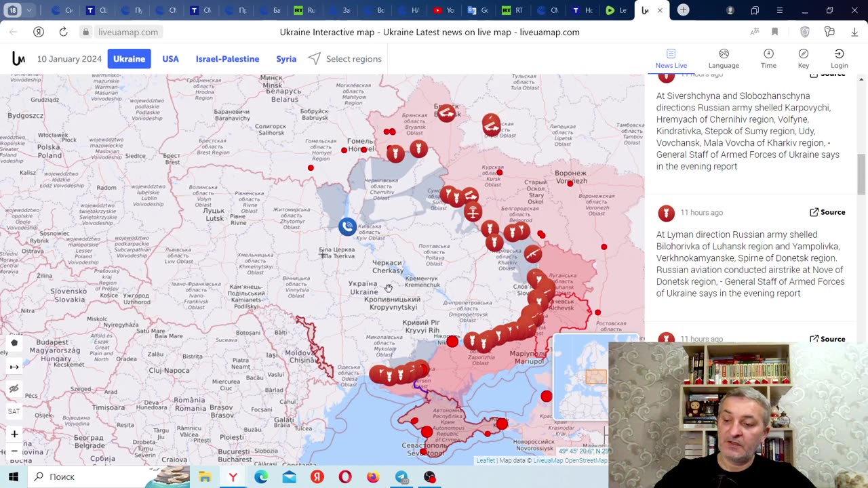Open the browser hamburger menu

point(779,10)
